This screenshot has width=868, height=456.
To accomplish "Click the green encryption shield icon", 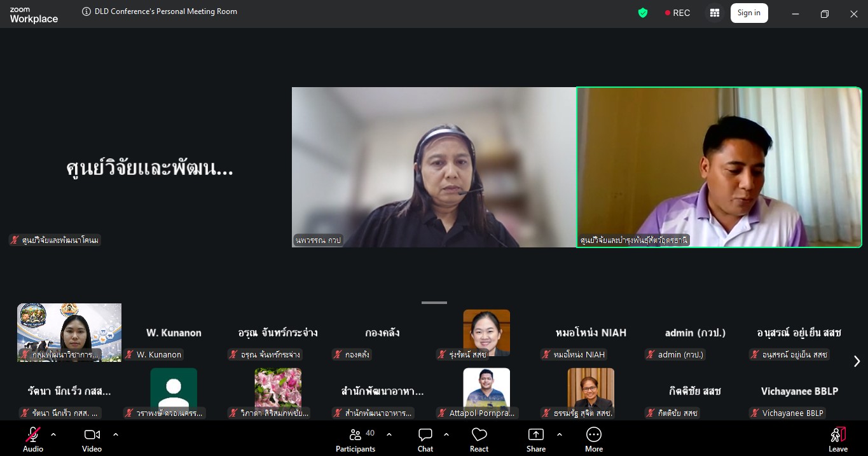I will point(643,13).
